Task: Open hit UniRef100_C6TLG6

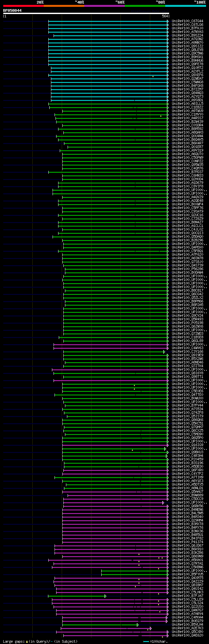Action: click(x=187, y=25)
